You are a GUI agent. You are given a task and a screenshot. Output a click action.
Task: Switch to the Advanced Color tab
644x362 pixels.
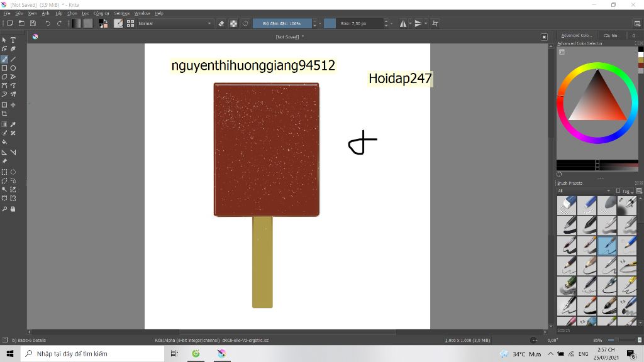pos(577,35)
